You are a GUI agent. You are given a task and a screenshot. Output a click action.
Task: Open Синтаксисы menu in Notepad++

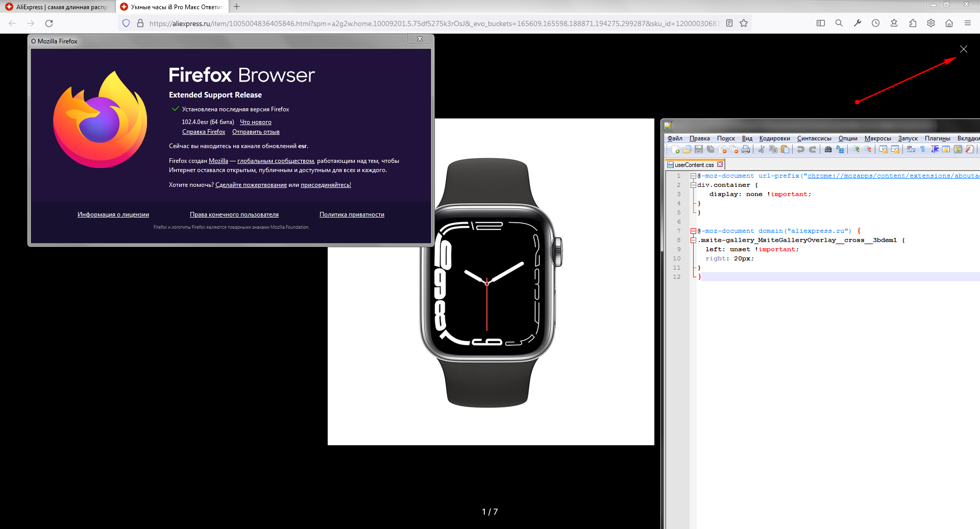point(814,138)
